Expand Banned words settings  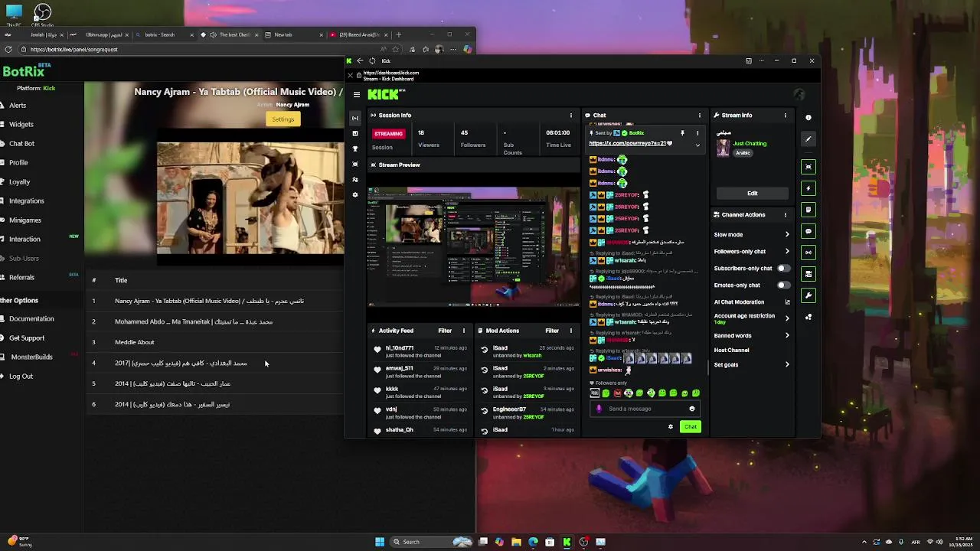(787, 336)
